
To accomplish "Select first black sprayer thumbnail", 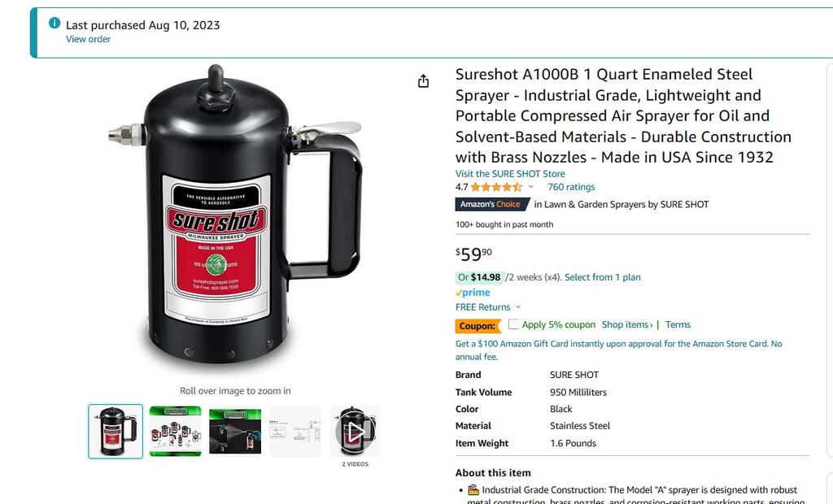I will pyautogui.click(x=116, y=431).
